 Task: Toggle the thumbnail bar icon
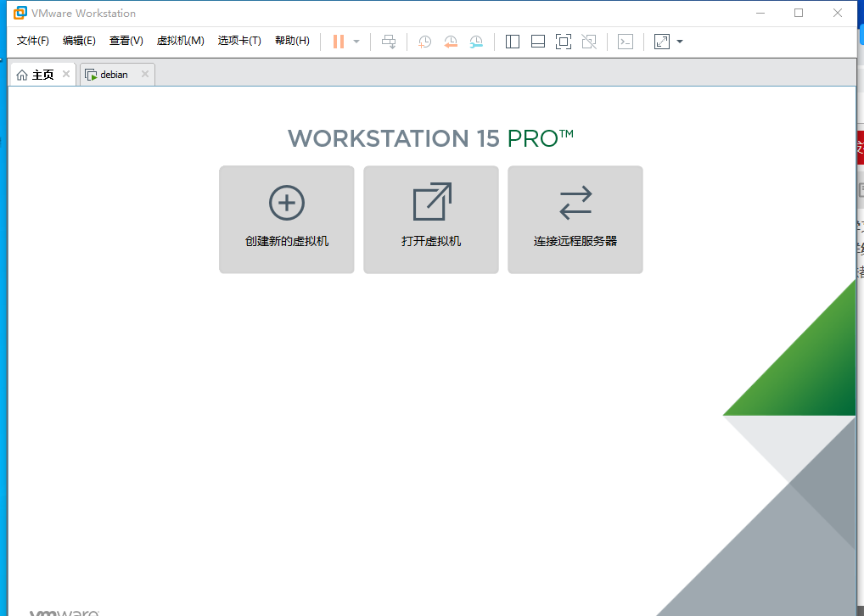click(538, 42)
